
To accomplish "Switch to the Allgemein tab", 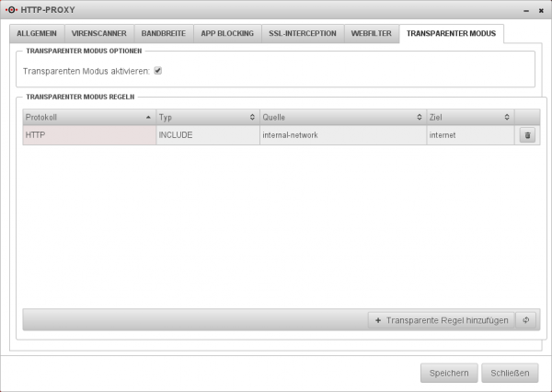I will (x=38, y=33).
